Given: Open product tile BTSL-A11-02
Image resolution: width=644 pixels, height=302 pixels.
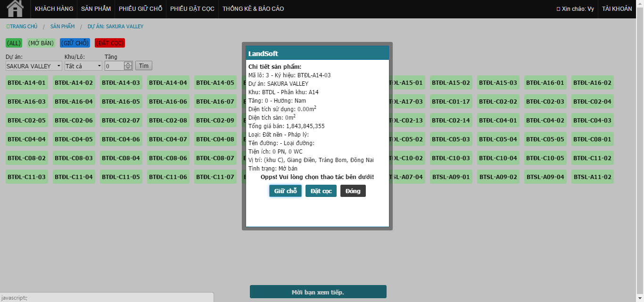Looking at the screenshot, I should 593,177.
